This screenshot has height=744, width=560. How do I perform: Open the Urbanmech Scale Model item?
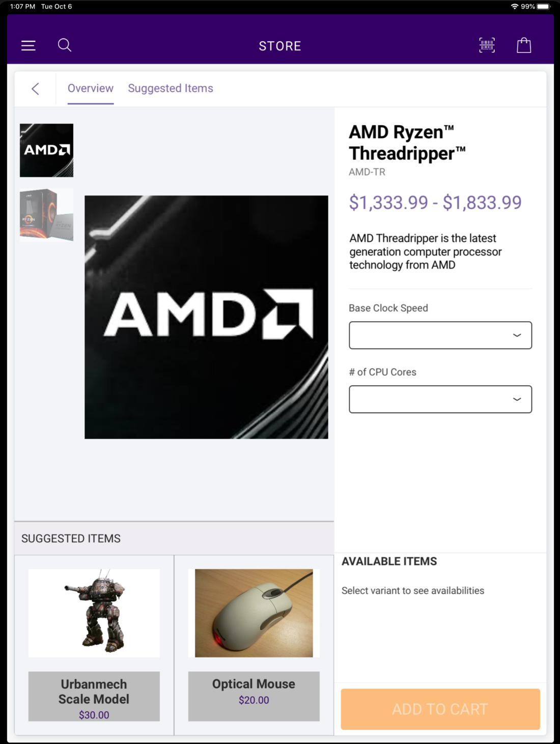click(94, 645)
